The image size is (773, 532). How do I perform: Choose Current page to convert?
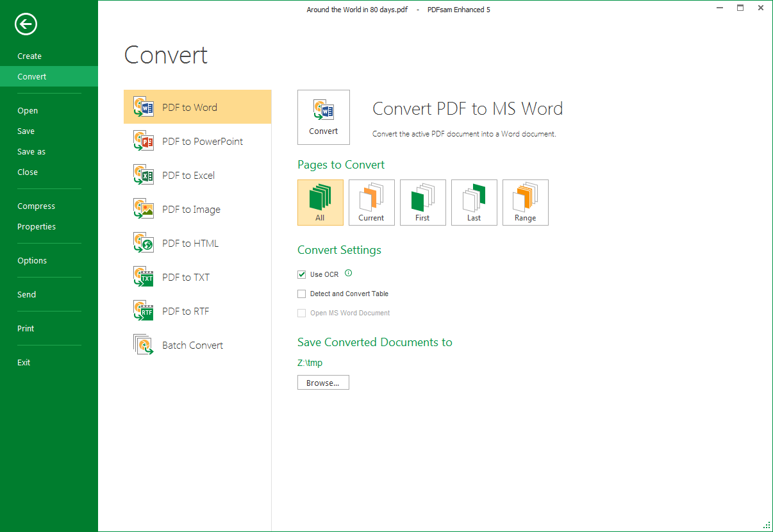372,203
